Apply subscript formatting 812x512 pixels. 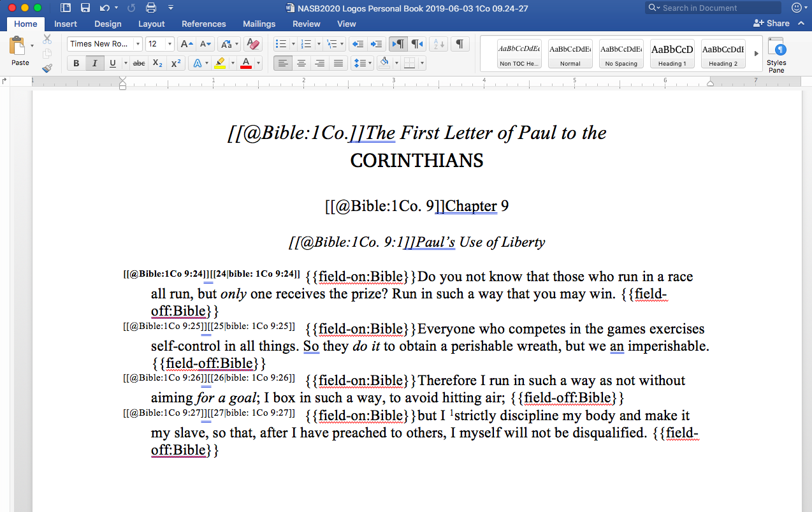click(158, 63)
